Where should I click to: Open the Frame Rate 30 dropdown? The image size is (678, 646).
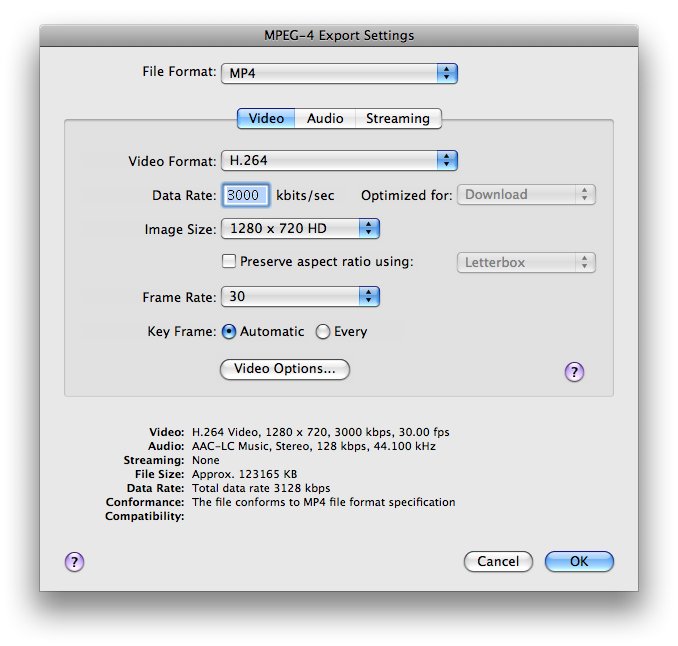(x=301, y=297)
